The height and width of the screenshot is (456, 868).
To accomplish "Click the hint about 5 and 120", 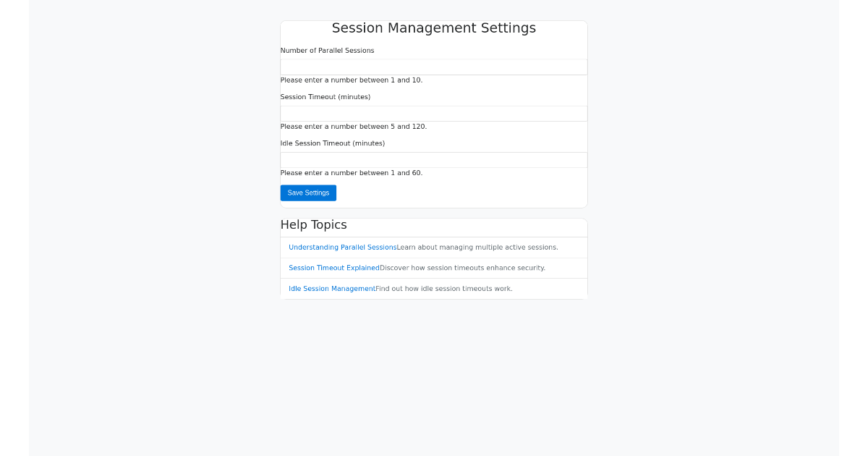I will point(353,127).
